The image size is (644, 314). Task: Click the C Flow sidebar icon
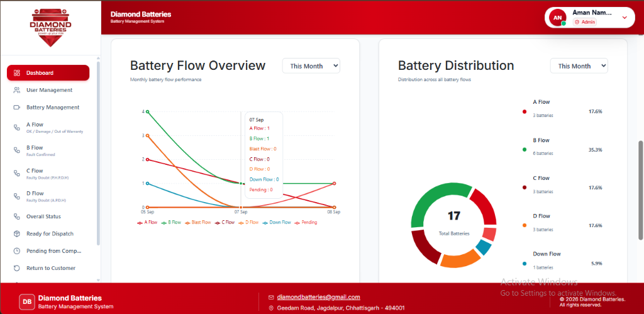coord(17,174)
